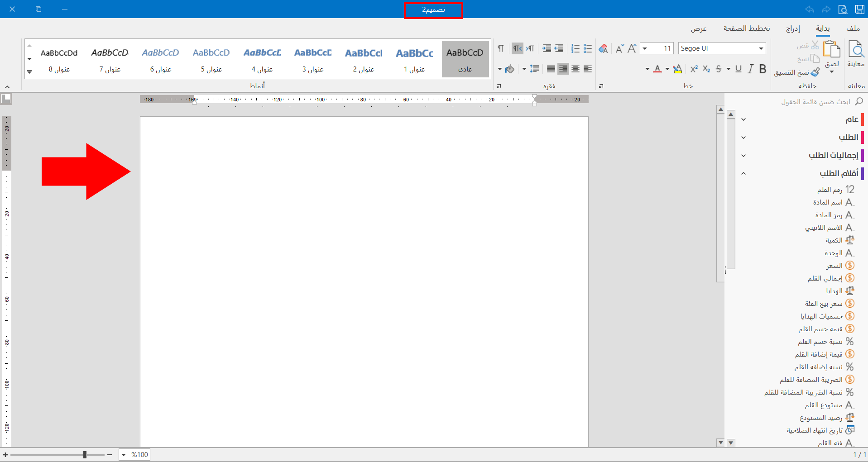Apply superscript formatting

click(x=694, y=69)
